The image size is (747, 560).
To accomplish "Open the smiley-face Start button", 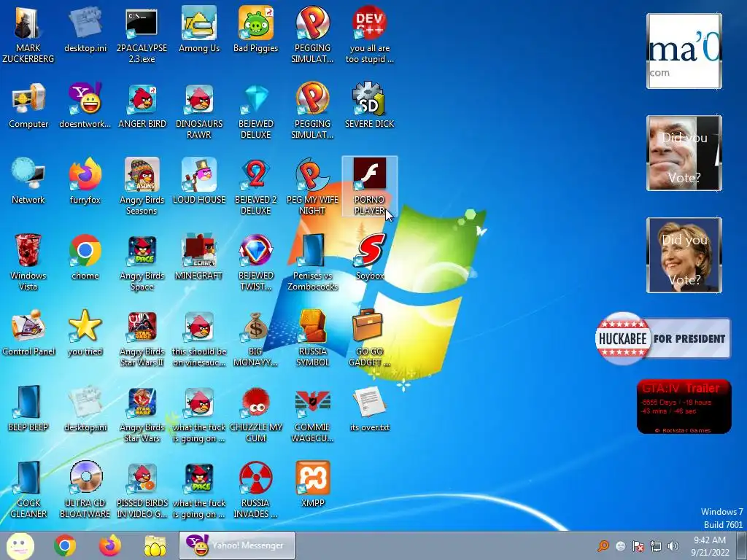I will pyautogui.click(x=20, y=545).
